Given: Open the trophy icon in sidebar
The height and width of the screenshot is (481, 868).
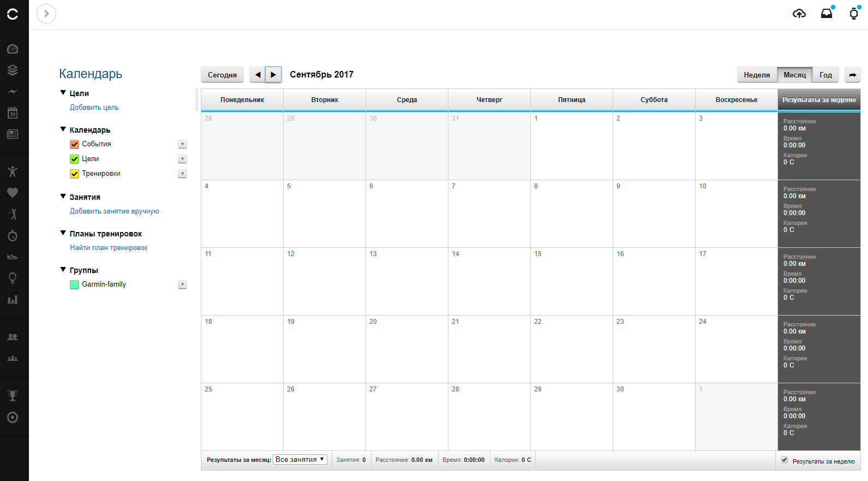Looking at the screenshot, I should (x=13, y=396).
